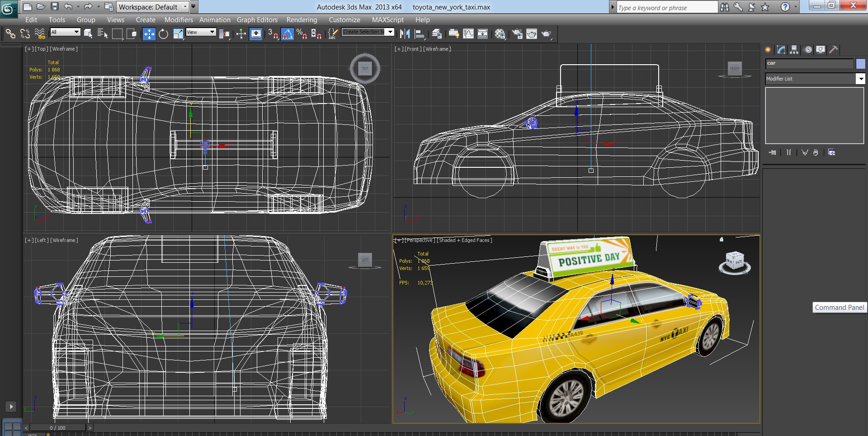Click the Bind to Space Warp icon
The height and width of the screenshot is (436, 868).
(40, 34)
